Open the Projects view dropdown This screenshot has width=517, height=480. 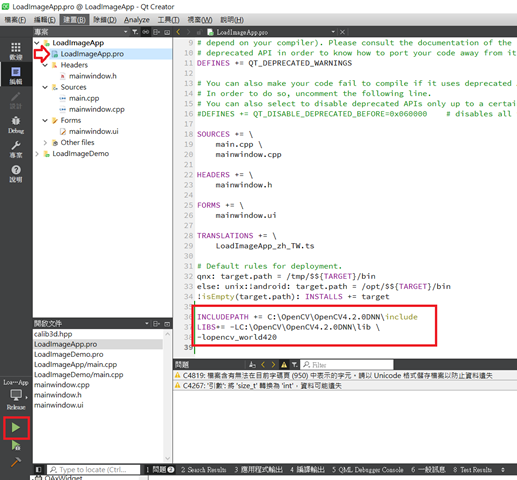126,32
